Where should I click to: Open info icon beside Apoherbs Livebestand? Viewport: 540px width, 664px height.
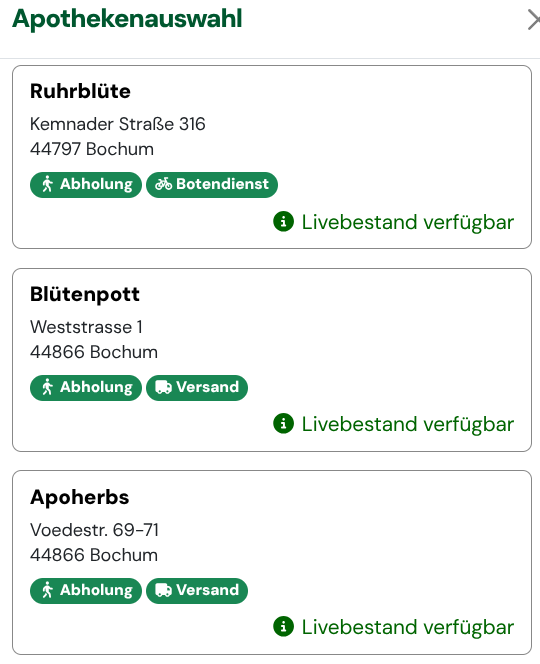click(283, 626)
